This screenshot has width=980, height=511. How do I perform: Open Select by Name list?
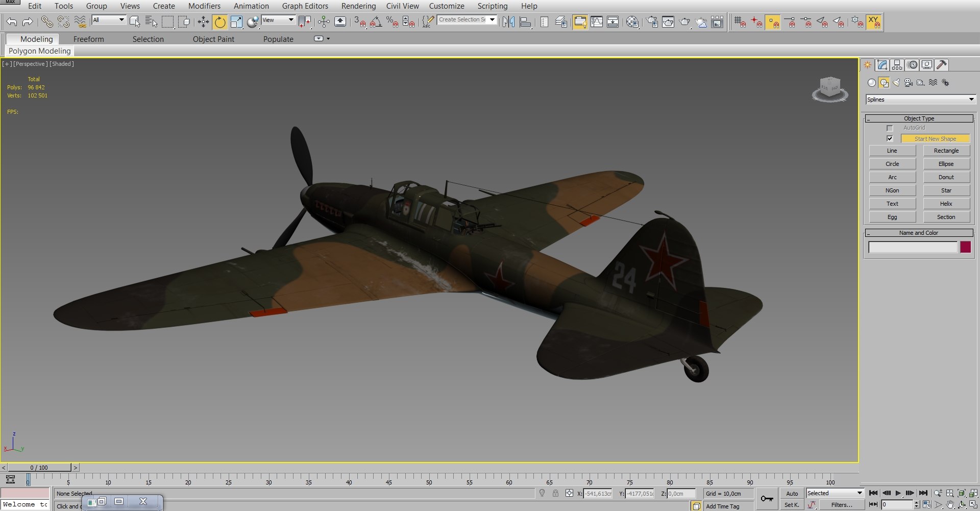pos(151,21)
